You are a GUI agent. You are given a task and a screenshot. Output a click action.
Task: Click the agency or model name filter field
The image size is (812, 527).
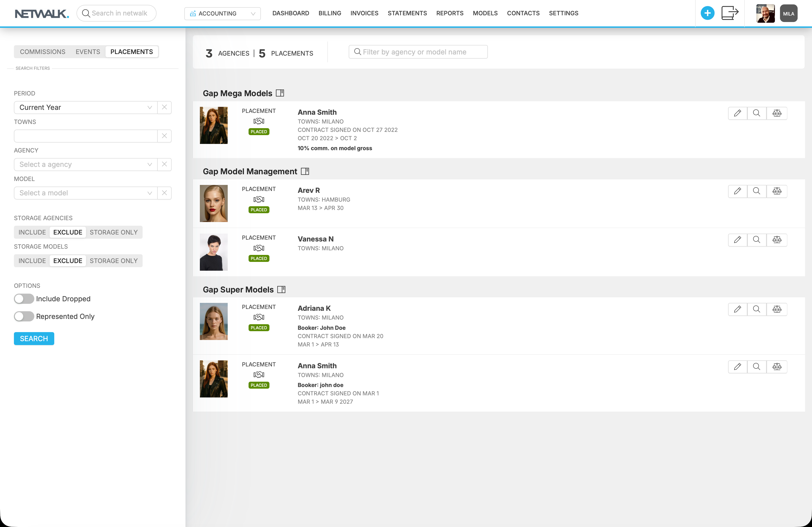(418, 52)
